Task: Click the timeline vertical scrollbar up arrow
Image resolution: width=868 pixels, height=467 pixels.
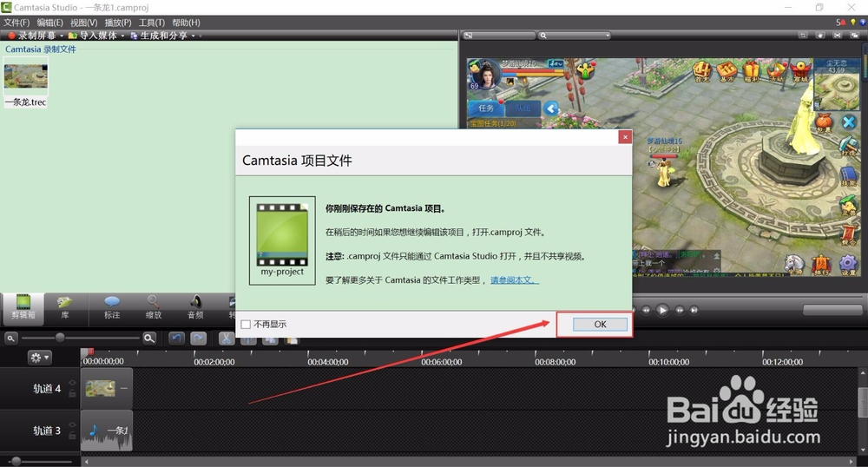Action: pyautogui.click(x=863, y=373)
